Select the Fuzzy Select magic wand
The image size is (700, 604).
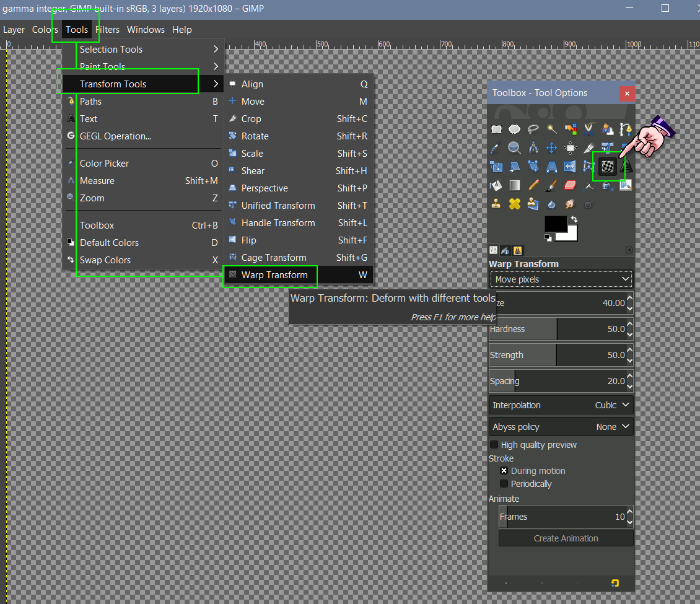[x=552, y=129]
